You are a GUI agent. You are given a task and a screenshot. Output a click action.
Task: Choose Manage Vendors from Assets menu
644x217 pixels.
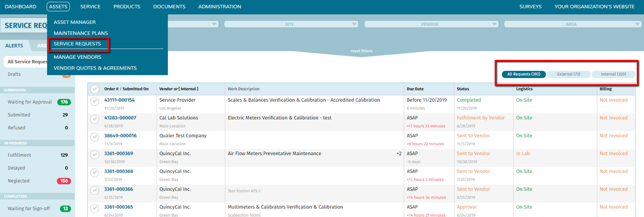(77, 57)
